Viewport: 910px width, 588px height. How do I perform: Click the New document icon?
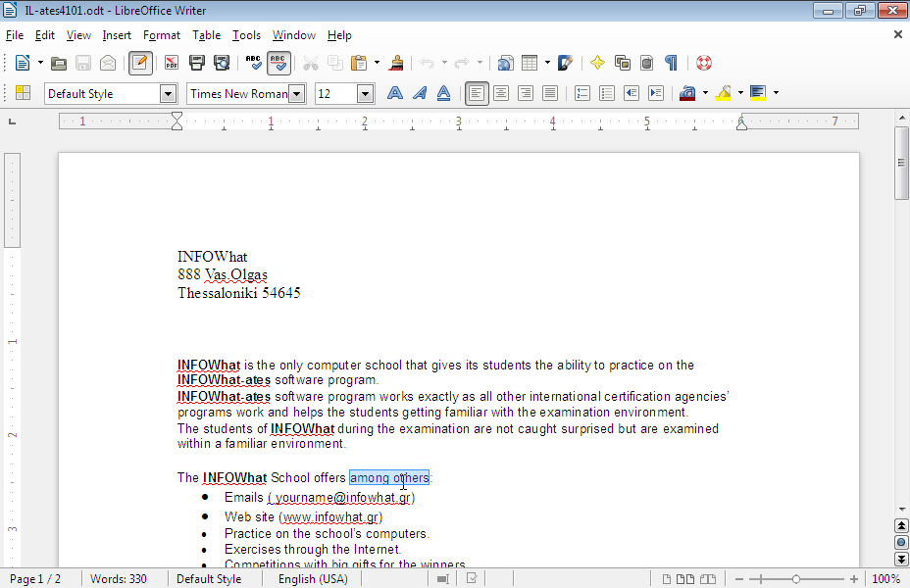pos(22,63)
